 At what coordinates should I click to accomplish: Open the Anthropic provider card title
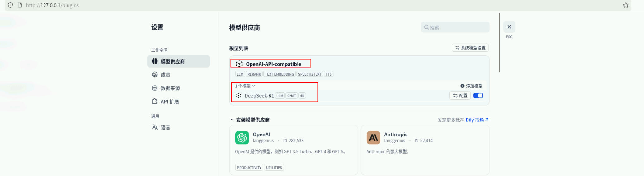[396, 134]
